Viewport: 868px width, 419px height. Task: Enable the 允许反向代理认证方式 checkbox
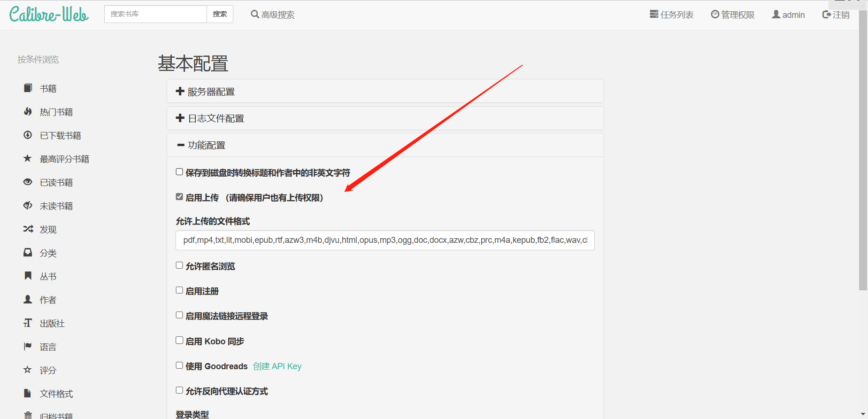179,390
